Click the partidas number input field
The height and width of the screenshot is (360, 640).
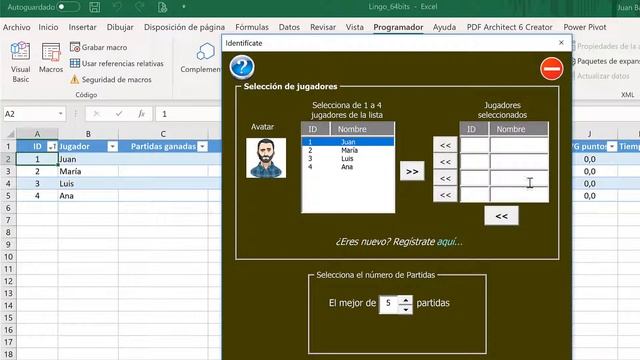[389, 304]
